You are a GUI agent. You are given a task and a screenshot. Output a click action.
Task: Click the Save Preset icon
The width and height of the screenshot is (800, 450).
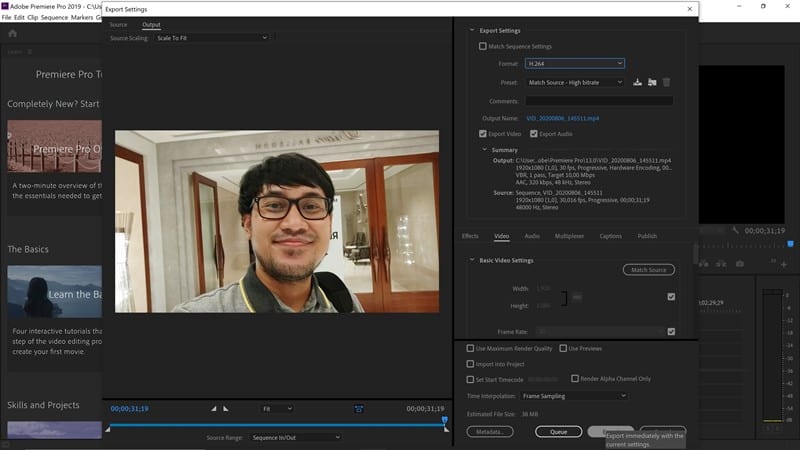[637, 82]
